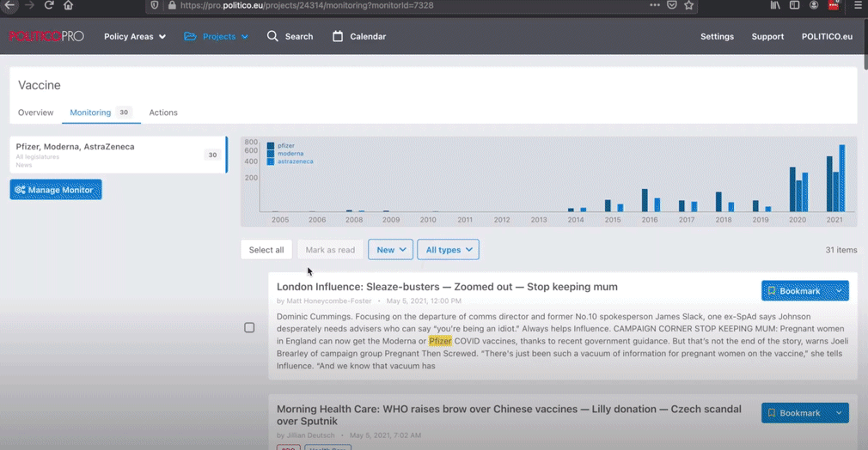Click the Calendar nav label
This screenshot has width=868, height=450.
click(368, 37)
